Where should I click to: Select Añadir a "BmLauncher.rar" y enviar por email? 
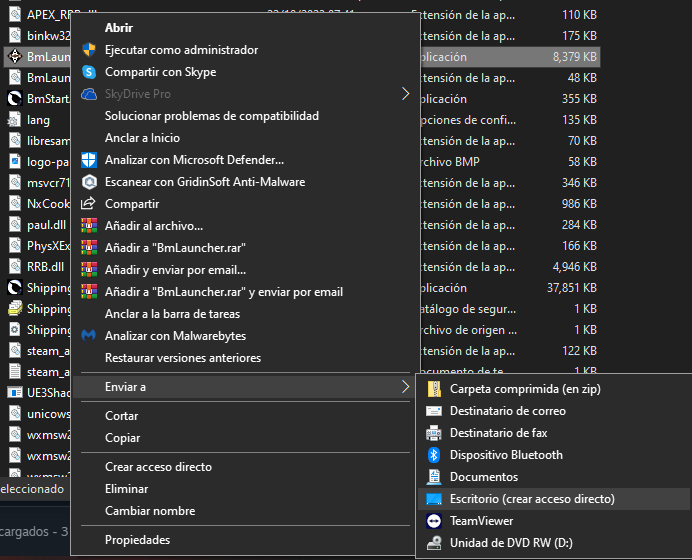pos(224,292)
